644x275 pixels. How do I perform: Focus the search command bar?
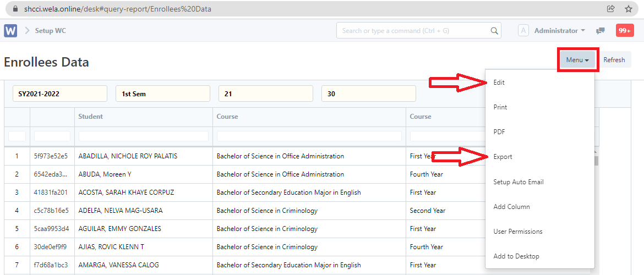(x=413, y=31)
